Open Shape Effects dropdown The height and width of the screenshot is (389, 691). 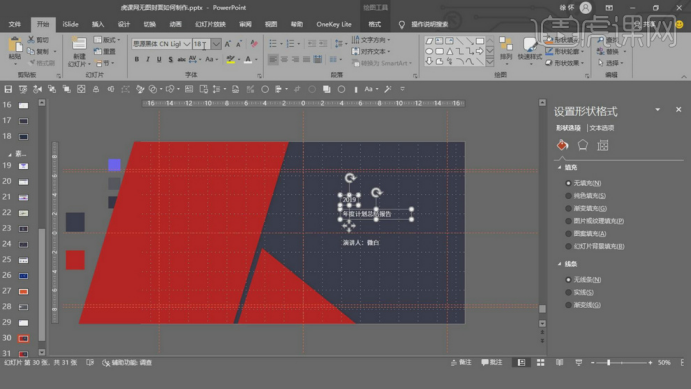(565, 63)
